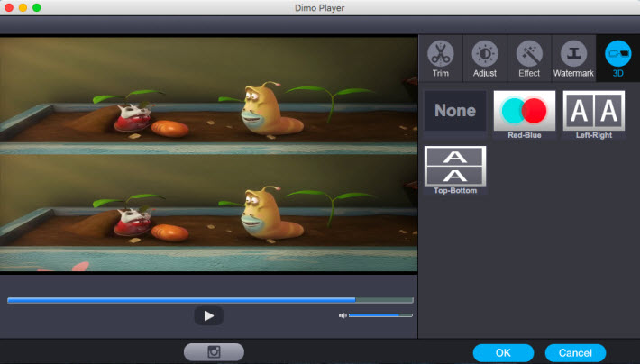Image resolution: width=640 pixels, height=364 pixels.
Task: Minimize the Dimo Player window
Action: click(x=23, y=7)
